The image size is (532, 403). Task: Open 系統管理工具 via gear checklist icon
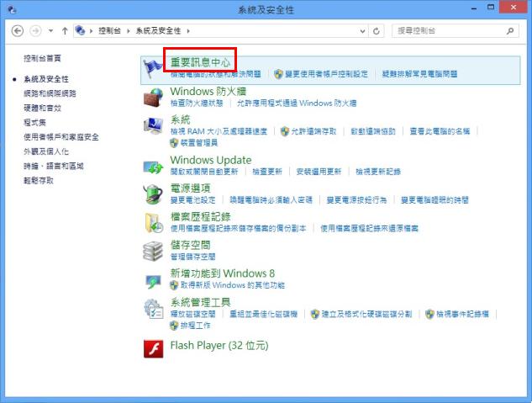pos(154,309)
